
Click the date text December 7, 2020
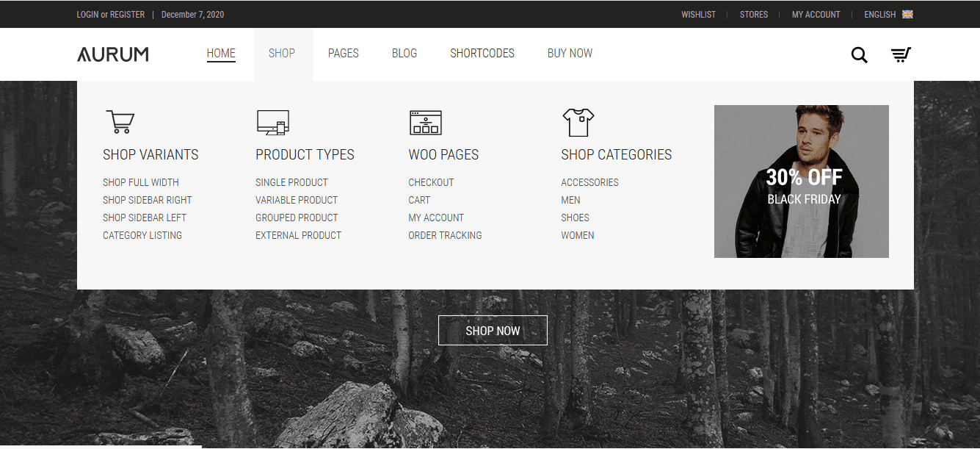tap(192, 15)
